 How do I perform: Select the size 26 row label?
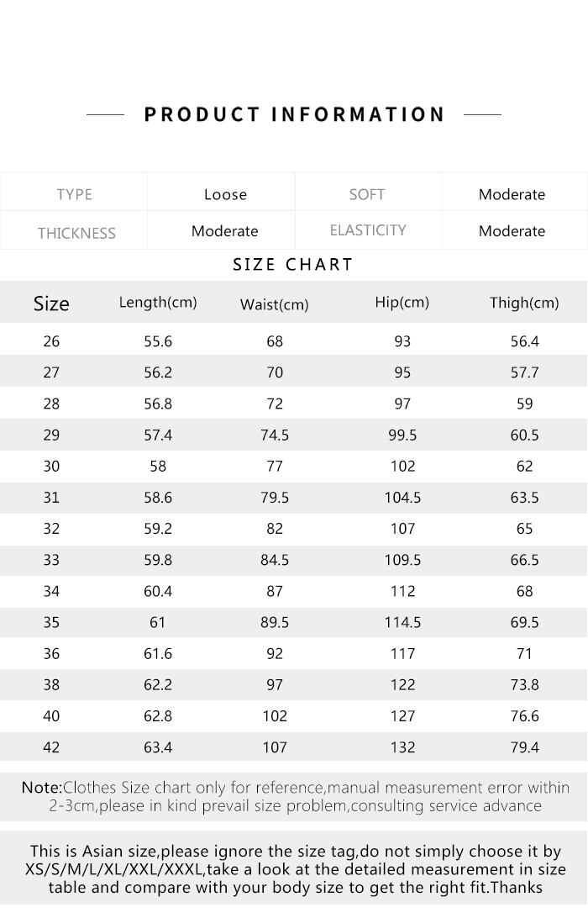tap(51, 341)
